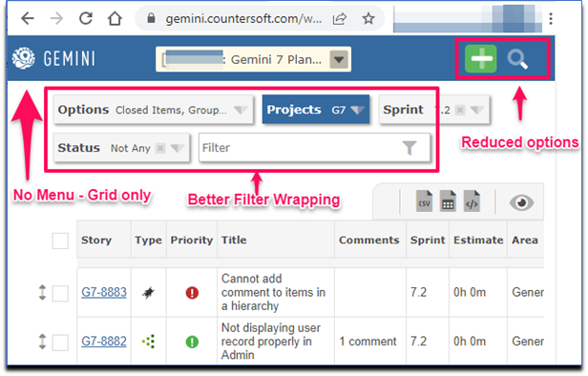Bookmark page with the star icon
The image size is (588, 376).
click(368, 18)
